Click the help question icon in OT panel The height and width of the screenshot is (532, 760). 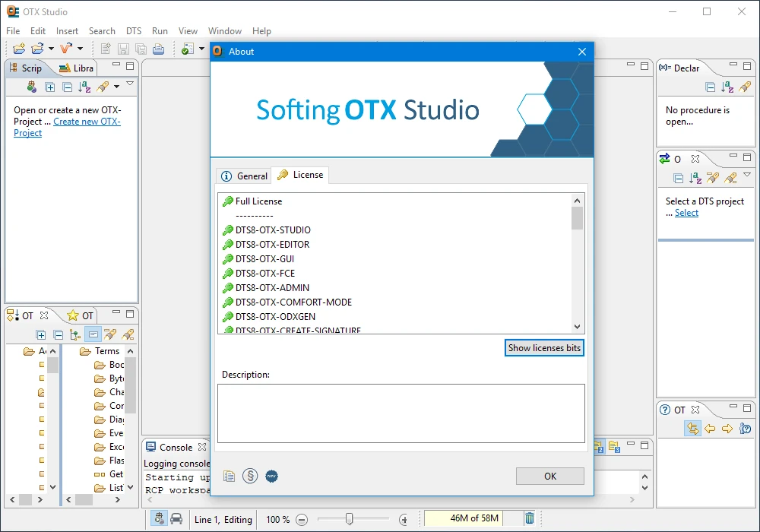click(x=745, y=429)
